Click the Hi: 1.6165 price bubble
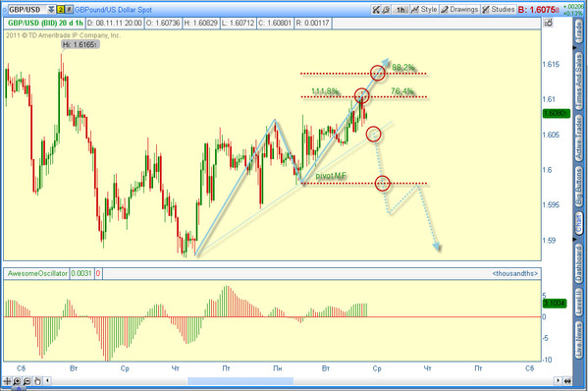Viewport: 588px width, 391px height. pyautogui.click(x=80, y=45)
